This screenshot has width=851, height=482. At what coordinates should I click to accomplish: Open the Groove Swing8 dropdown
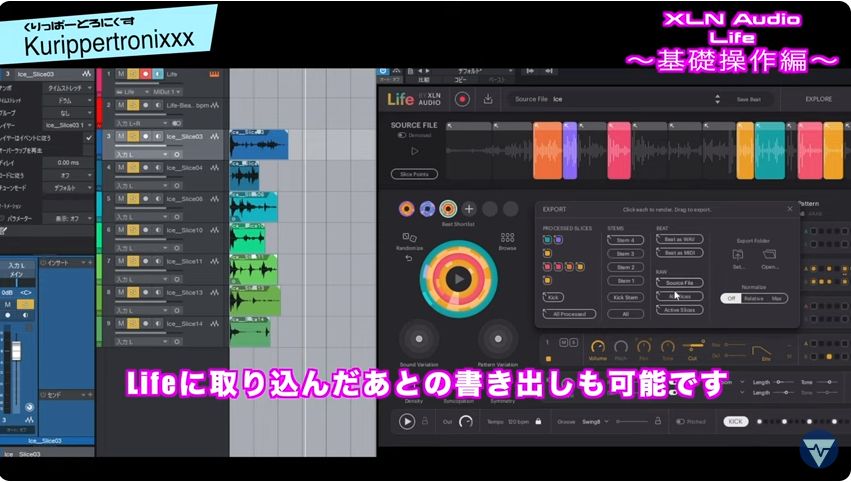(595, 421)
